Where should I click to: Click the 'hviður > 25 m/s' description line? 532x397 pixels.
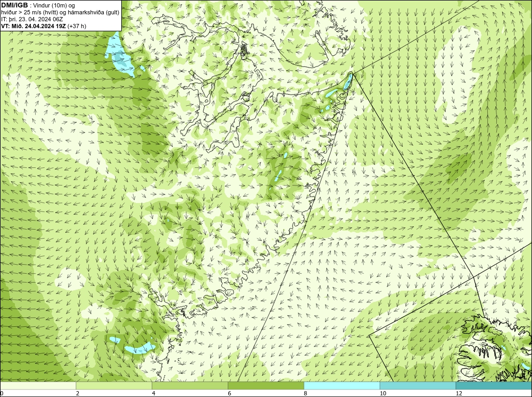[x=60, y=12]
